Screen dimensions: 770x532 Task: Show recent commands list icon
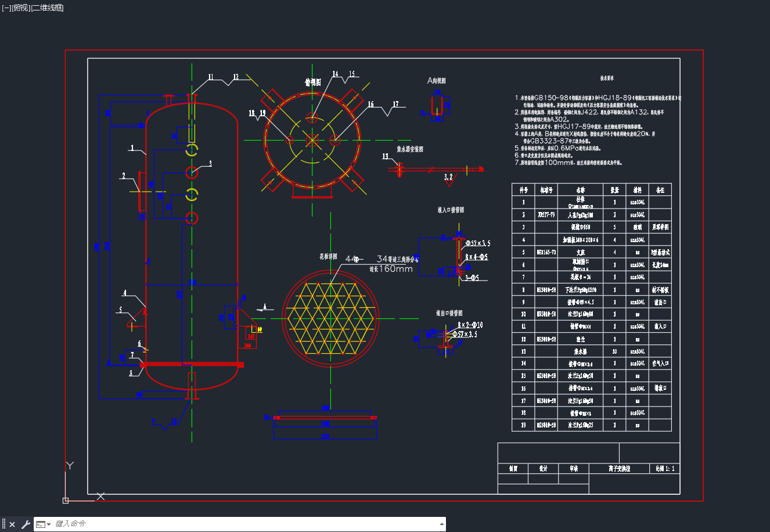tap(43, 524)
